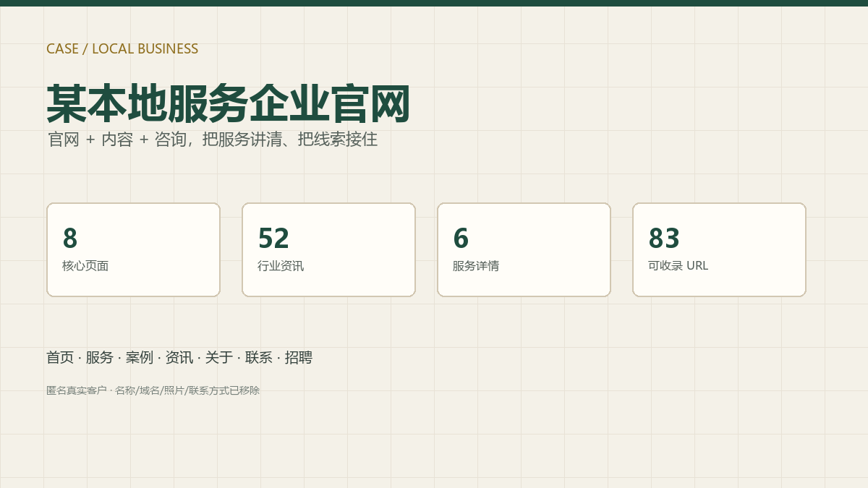868x488 pixels.
Task: Click the footnote beginning "匿名真实客户"
Action: click(153, 390)
